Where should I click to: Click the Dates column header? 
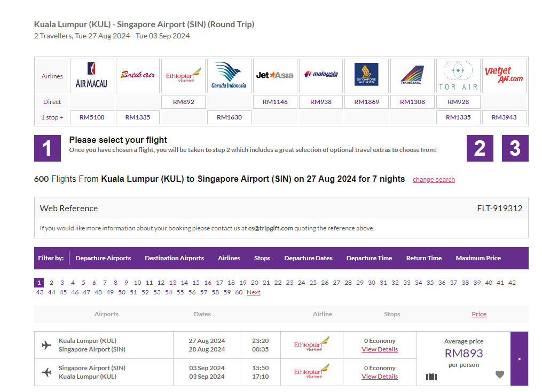point(202,314)
